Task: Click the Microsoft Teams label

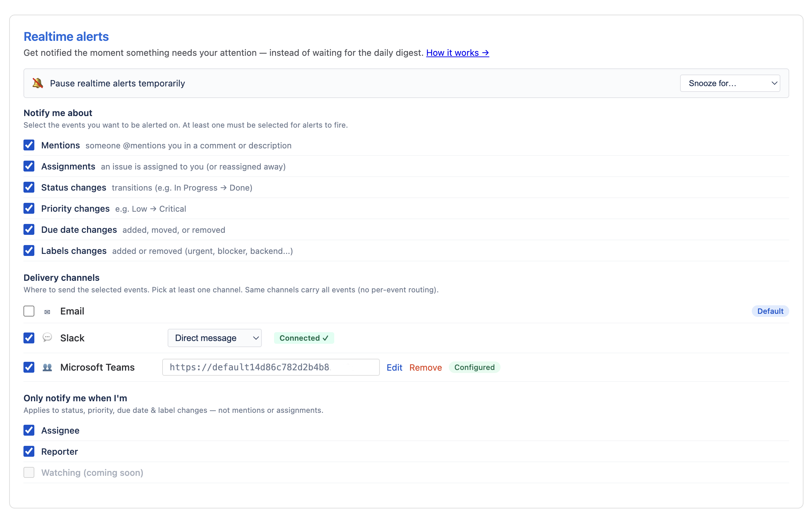Action: [97, 367]
